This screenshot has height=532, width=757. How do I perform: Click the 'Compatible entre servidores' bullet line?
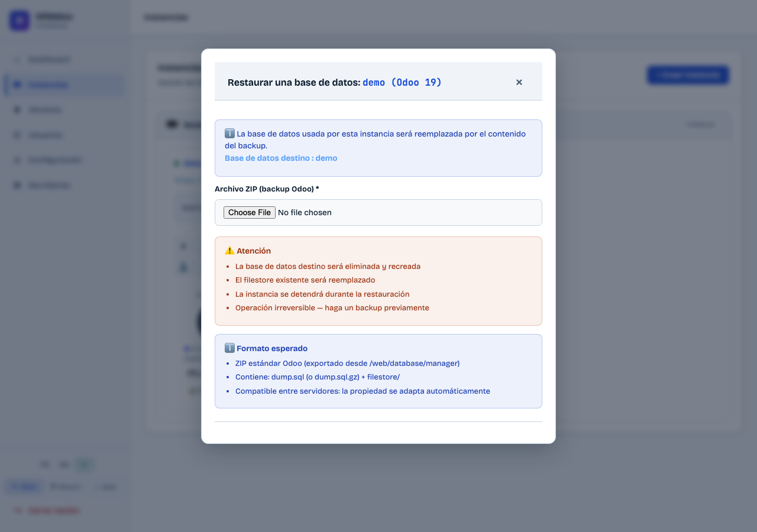point(363,391)
